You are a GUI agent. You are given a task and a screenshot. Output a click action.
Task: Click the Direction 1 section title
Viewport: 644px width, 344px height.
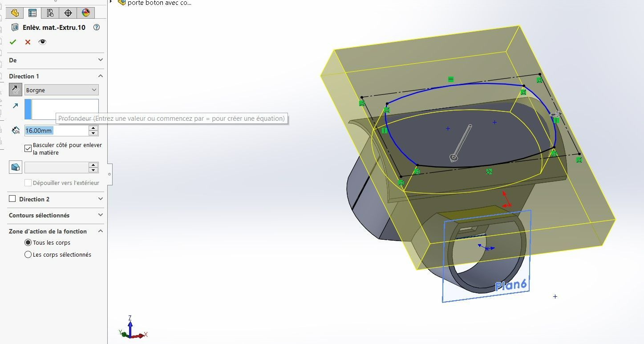(24, 76)
